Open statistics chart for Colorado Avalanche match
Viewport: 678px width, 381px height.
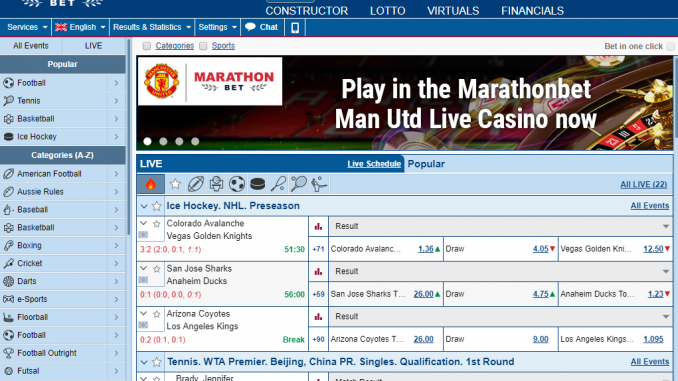click(318, 226)
